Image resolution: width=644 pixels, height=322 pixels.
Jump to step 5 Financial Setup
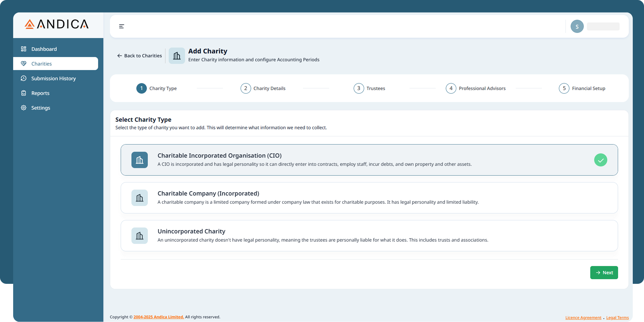[582, 89]
